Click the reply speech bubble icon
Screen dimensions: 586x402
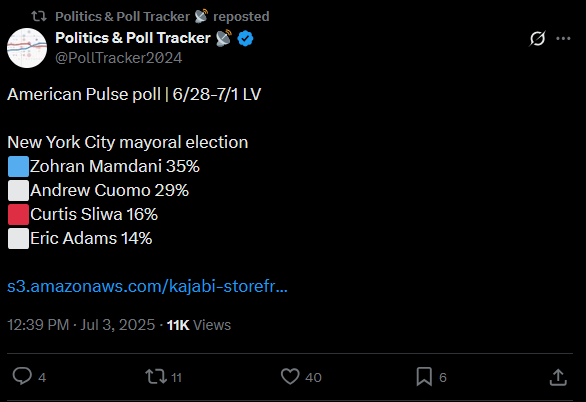pos(22,376)
